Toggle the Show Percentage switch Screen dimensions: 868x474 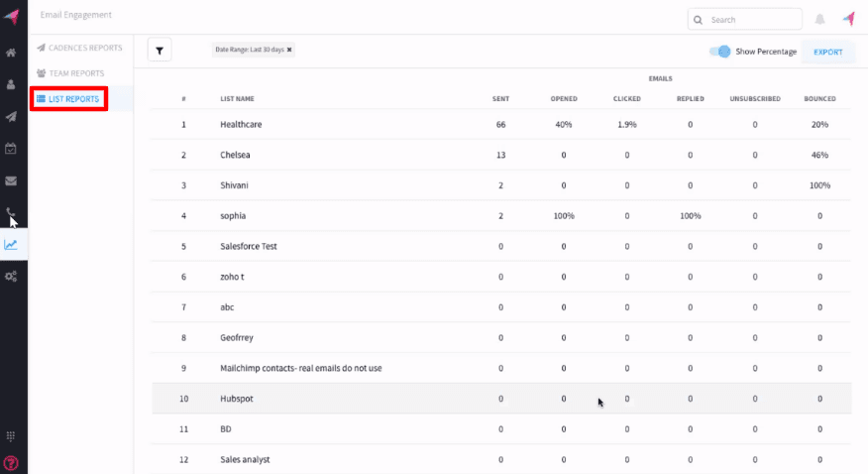pos(720,52)
